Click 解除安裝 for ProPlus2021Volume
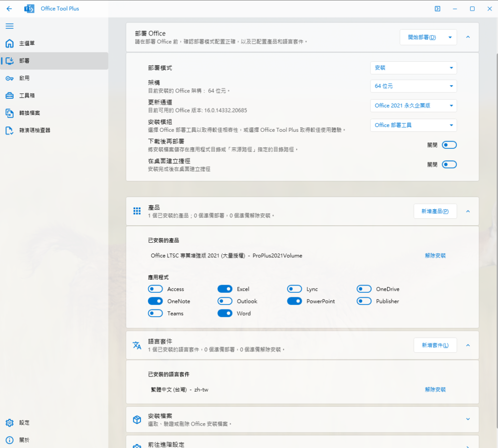The image size is (498, 448). tap(435, 255)
